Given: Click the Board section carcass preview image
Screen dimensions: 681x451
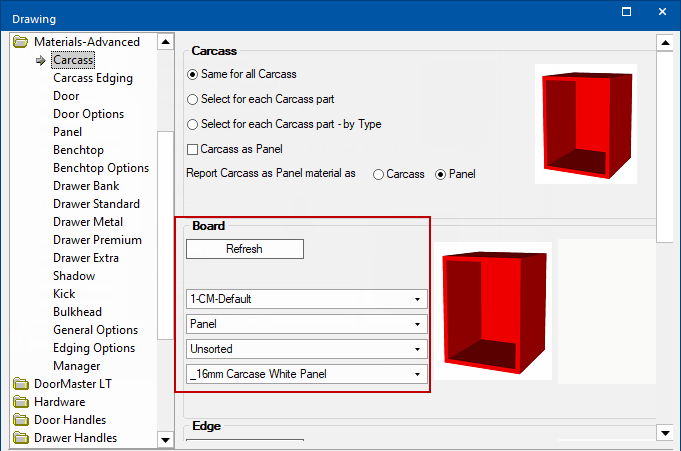Looking at the screenshot, I should tap(493, 311).
